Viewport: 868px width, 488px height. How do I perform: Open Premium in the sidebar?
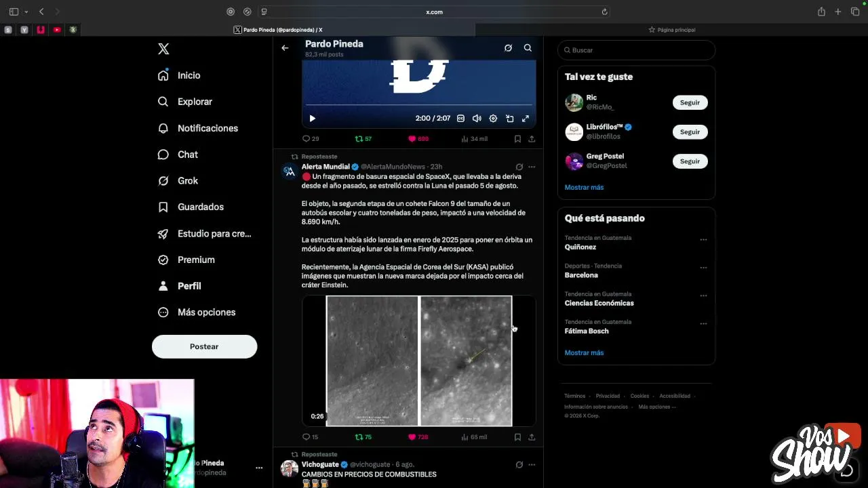(x=186, y=260)
